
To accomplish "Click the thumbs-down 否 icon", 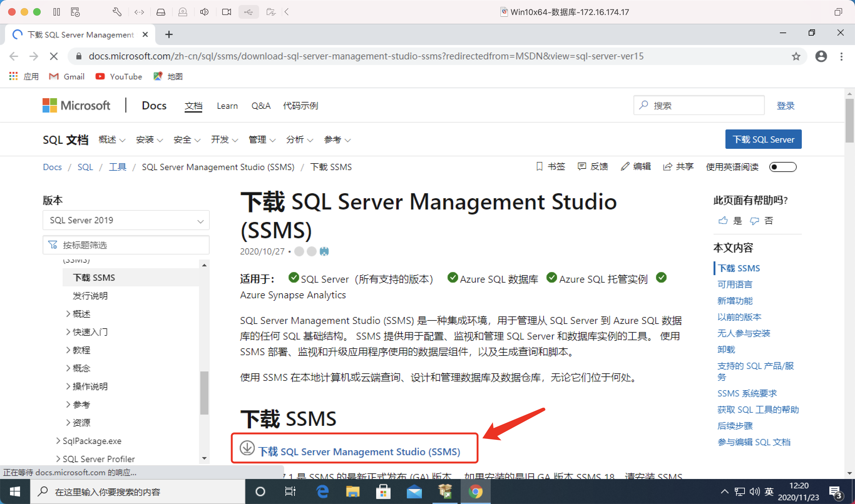I will (x=754, y=221).
